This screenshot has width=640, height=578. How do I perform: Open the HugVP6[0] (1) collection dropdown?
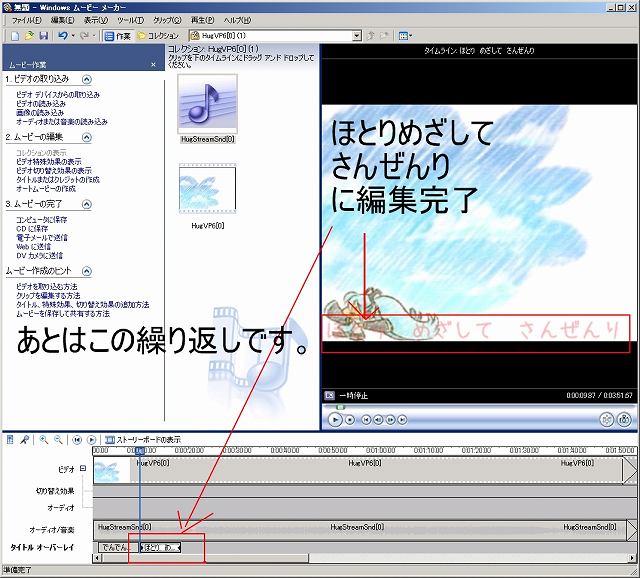357,36
